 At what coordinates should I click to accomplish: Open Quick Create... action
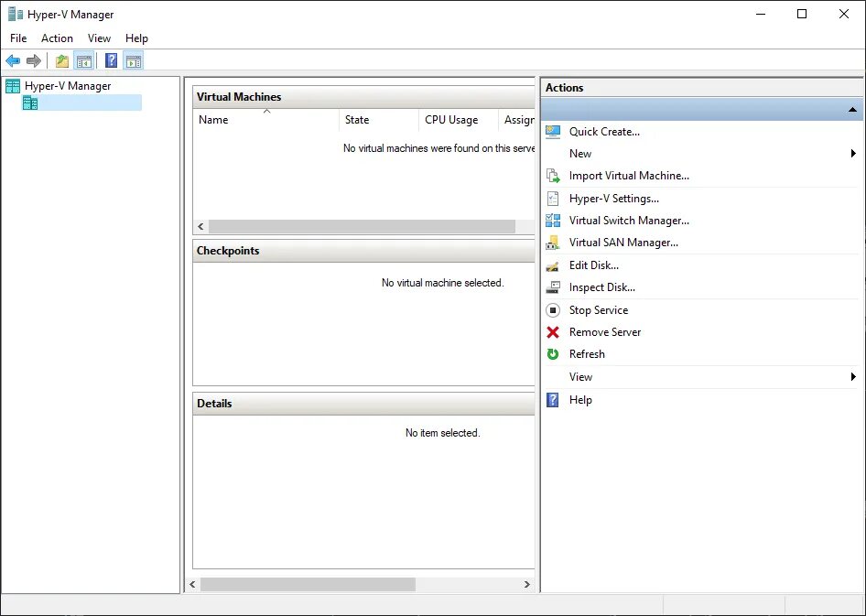(x=604, y=132)
